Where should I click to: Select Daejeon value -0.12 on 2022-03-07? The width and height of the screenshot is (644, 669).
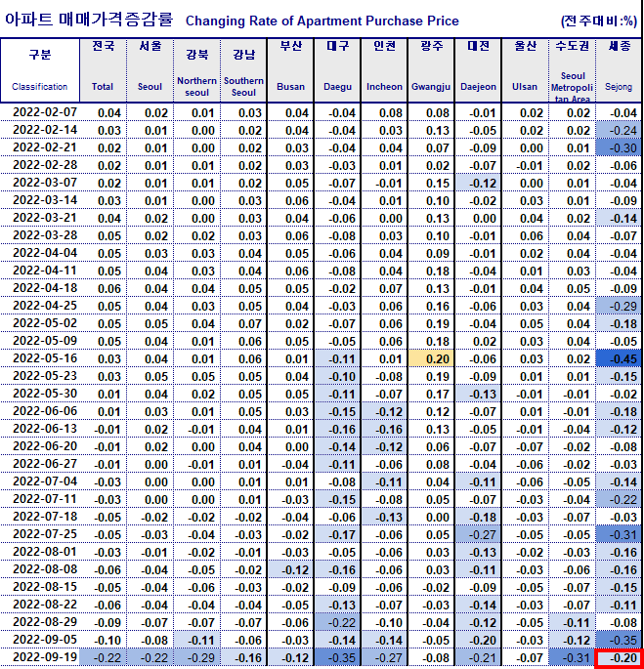(x=478, y=183)
